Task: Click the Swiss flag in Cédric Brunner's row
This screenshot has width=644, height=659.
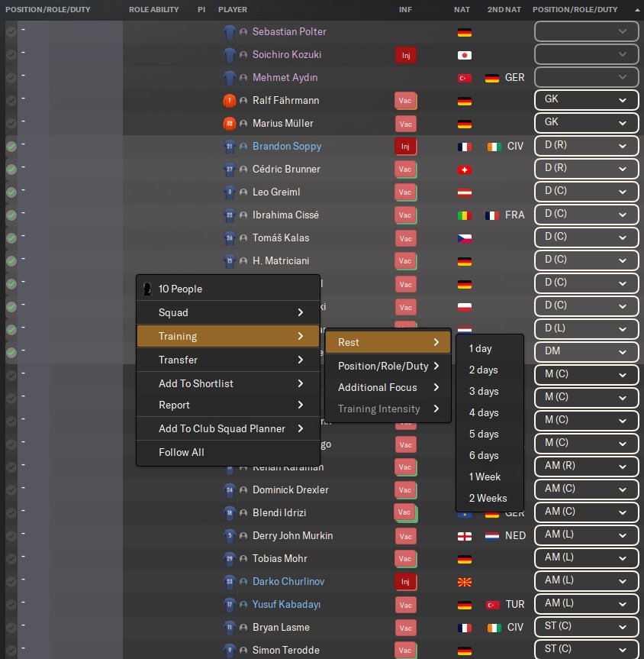Action: [x=464, y=170]
